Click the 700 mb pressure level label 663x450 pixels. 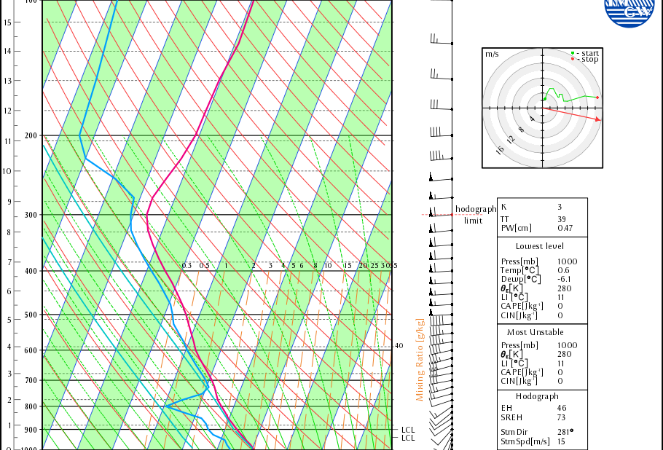click(30, 380)
